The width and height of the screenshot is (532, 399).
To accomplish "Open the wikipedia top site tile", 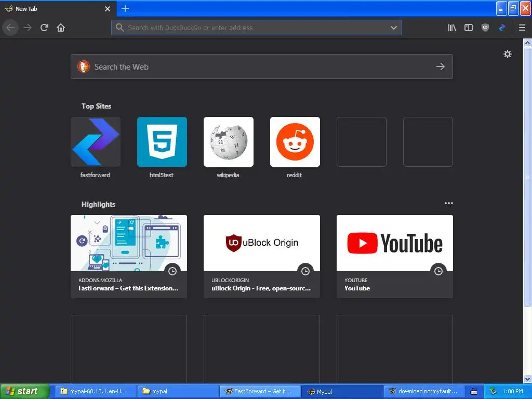I will 229,142.
